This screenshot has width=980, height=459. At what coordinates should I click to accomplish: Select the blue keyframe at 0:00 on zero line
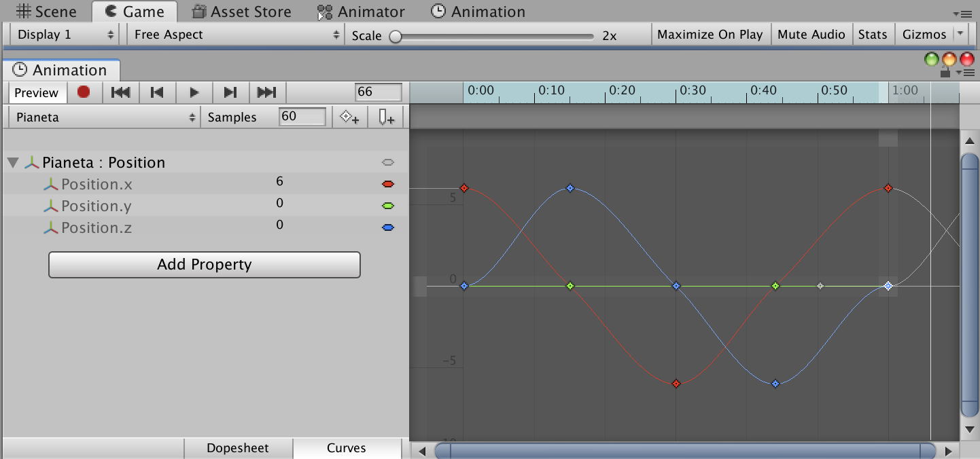point(464,286)
